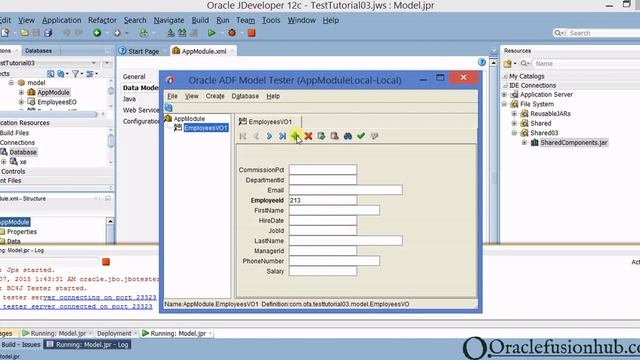Viewport: 640px width, 360px height.
Task: Click grayed rollback icon in tester toolbar
Action: (374, 136)
